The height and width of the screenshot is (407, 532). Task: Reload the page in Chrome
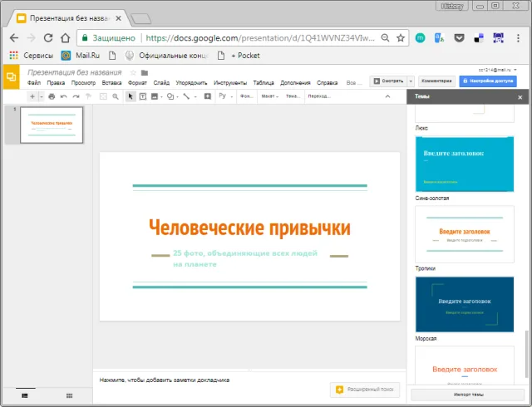48,37
